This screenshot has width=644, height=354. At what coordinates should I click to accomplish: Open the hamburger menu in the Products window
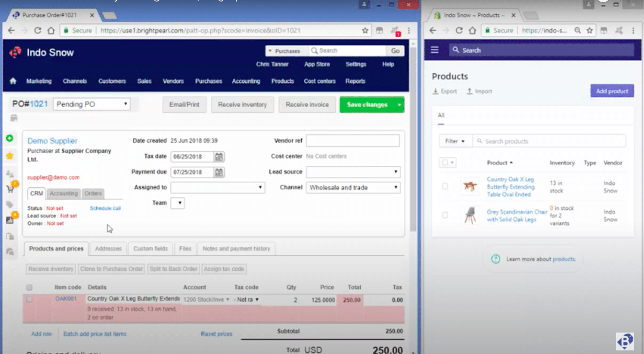coord(434,50)
